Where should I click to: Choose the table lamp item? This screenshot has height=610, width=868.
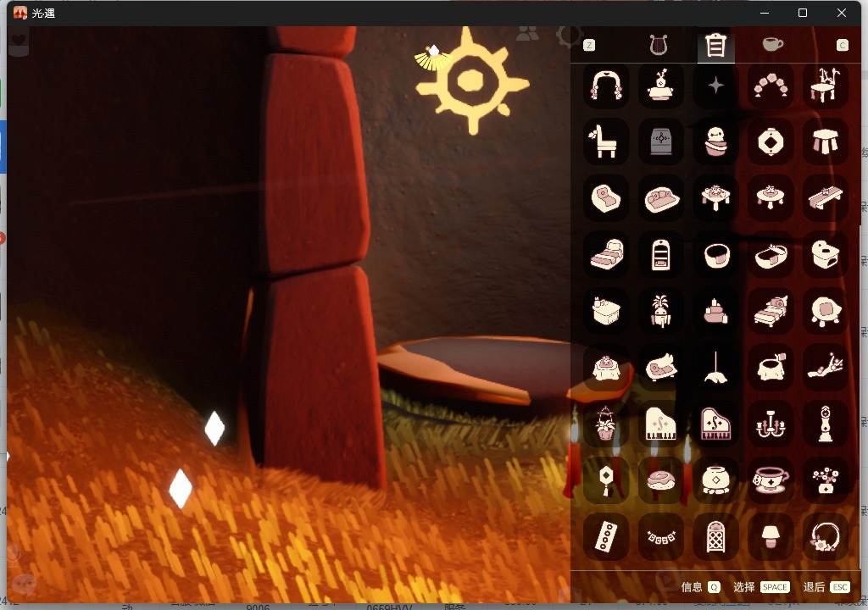pos(770,537)
